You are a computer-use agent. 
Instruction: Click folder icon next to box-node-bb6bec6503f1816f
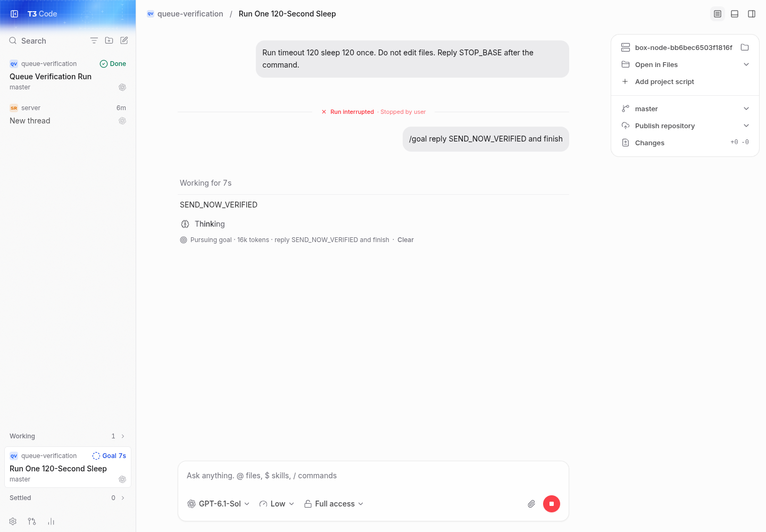(745, 47)
